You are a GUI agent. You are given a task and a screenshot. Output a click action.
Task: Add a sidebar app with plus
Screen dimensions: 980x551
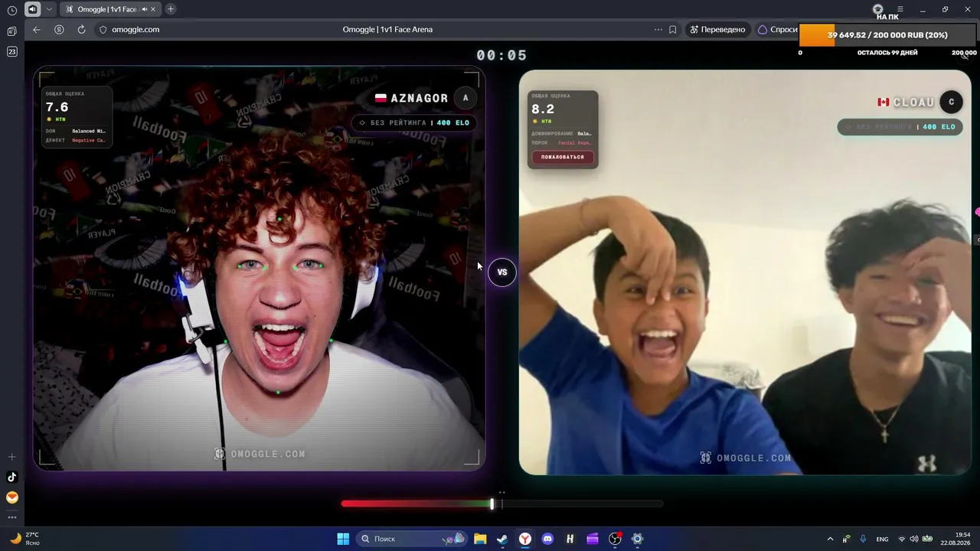coord(11,457)
